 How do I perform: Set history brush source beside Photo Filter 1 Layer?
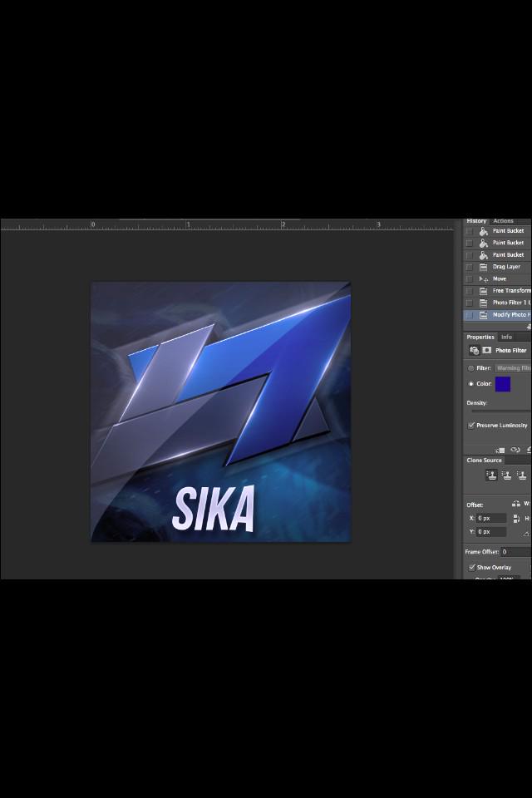tap(469, 303)
